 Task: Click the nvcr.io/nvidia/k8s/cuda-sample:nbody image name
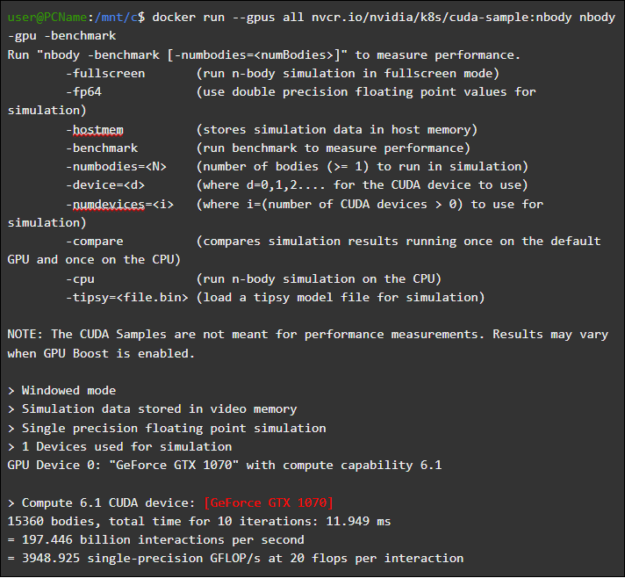[441, 18]
